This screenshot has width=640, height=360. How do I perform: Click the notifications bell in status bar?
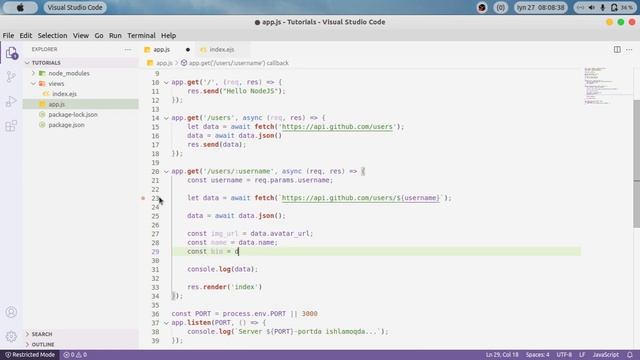[629, 355]
